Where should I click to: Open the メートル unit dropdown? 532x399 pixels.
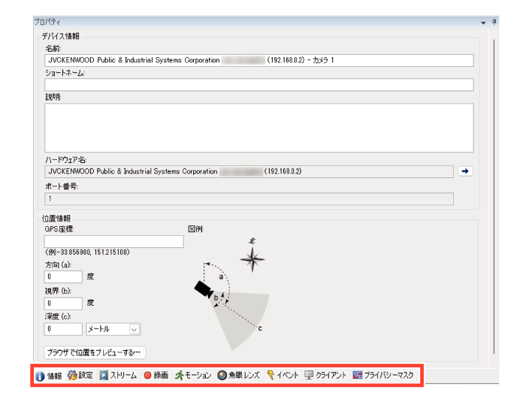113,328
